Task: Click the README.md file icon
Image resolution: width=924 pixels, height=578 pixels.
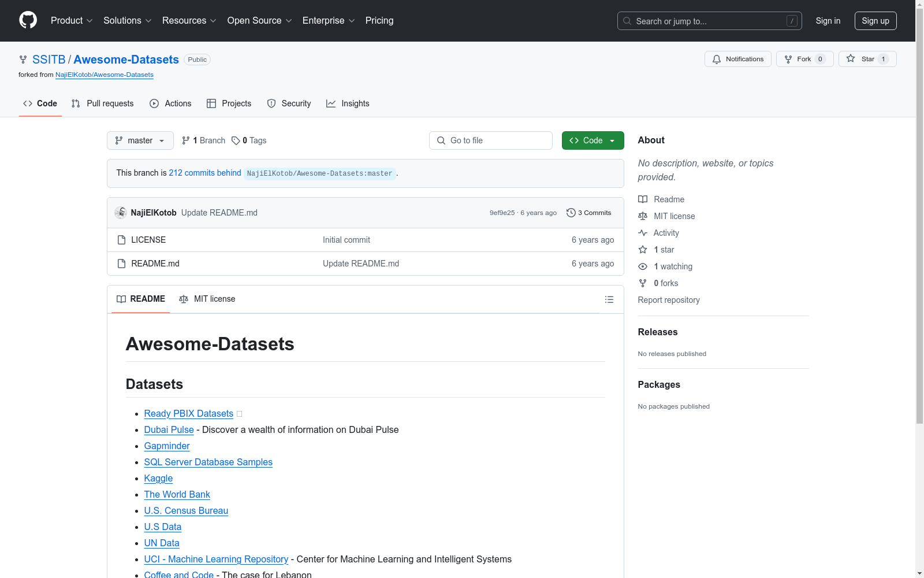Action: (121, 264)
